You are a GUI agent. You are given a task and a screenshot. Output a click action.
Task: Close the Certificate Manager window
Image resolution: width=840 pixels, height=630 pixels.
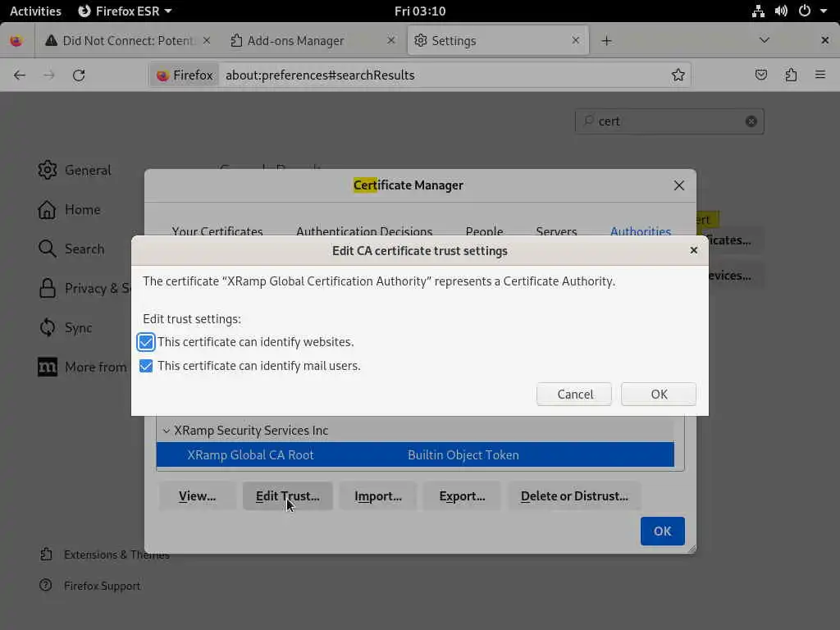click(x=678, y=185)
